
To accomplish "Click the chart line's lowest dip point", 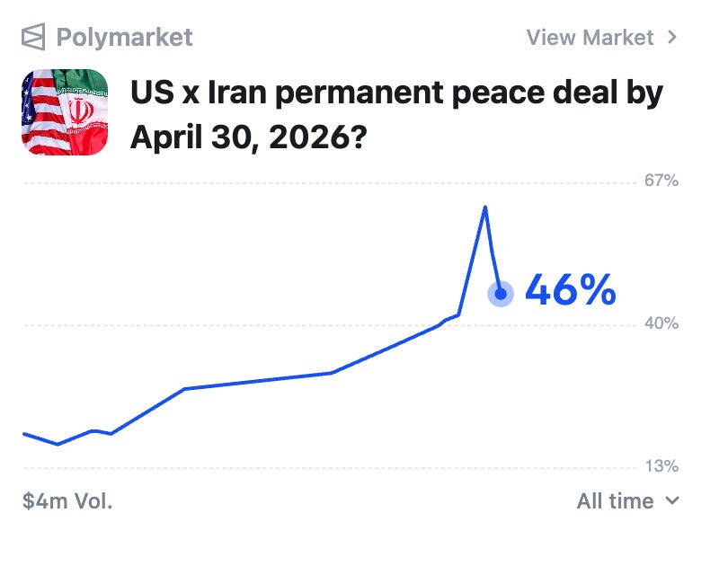I will [58, 444].
